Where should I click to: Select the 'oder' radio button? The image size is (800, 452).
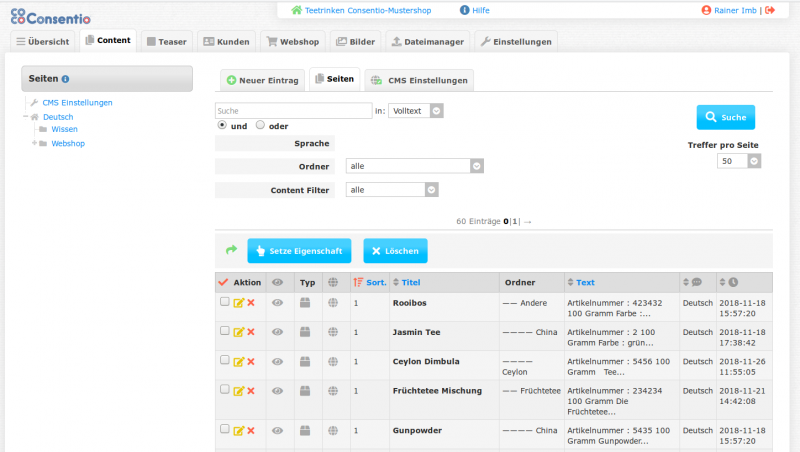pos(260,125)
